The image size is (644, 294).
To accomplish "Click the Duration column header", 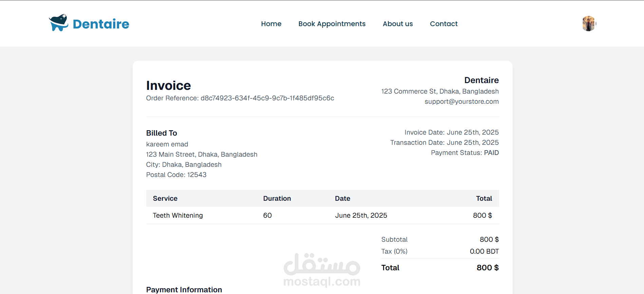I will pyautogui.click(x=277, y=198).
